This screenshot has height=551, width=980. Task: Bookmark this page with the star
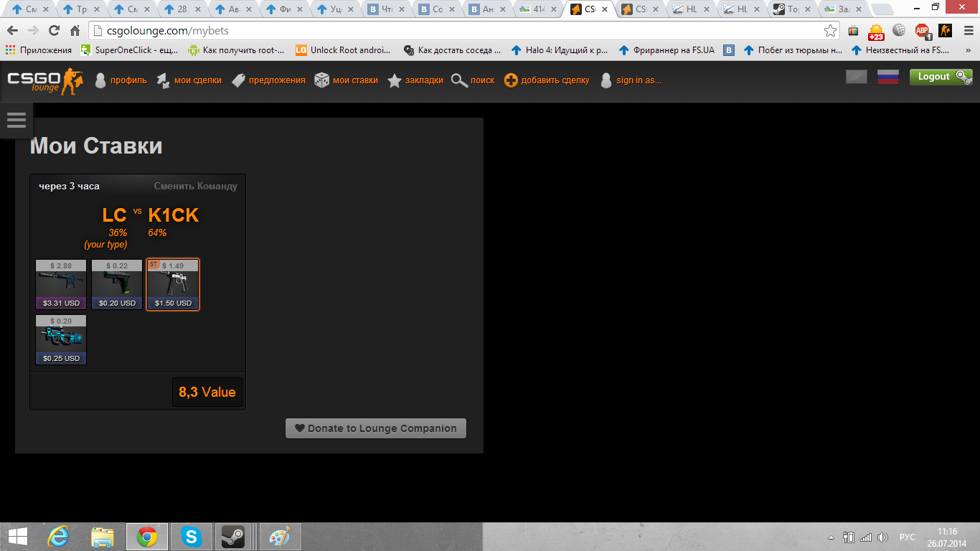[830, 31]
